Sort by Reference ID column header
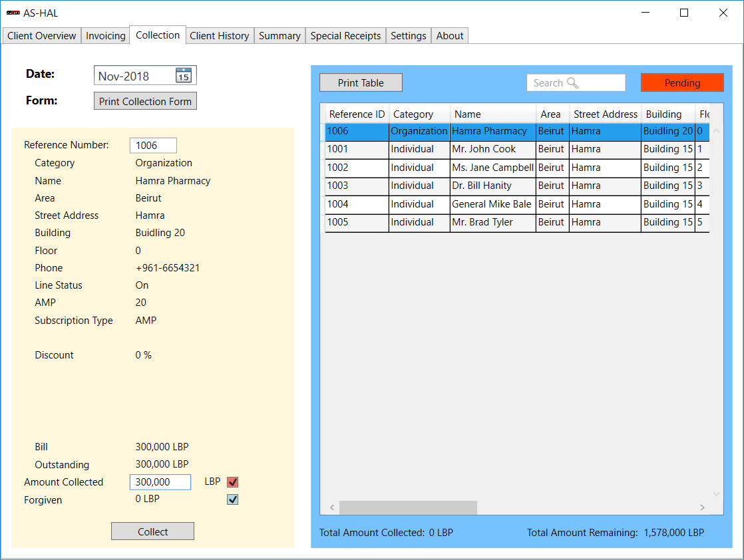Screen dimensions: 744x560 coord(357,114)
